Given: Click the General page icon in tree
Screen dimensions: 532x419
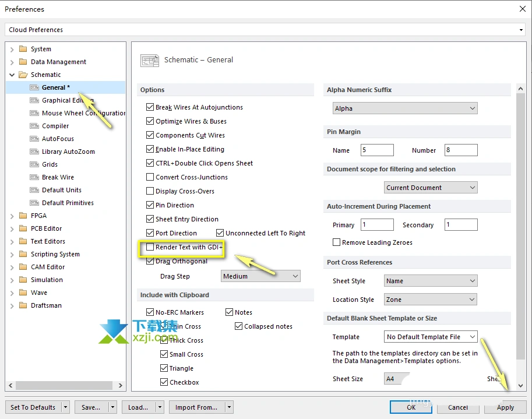Looking at the screenshot, I should pyautogui.click(x=34, y=87).
